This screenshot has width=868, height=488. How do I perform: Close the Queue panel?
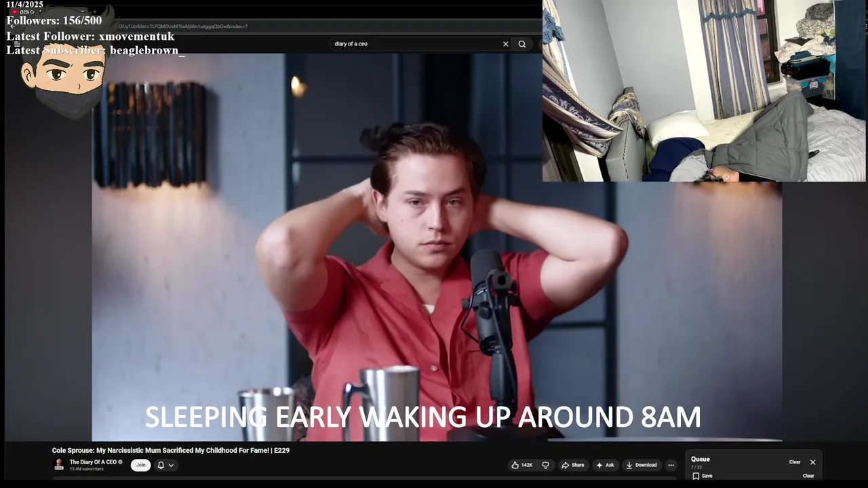(x=812, y=462)
